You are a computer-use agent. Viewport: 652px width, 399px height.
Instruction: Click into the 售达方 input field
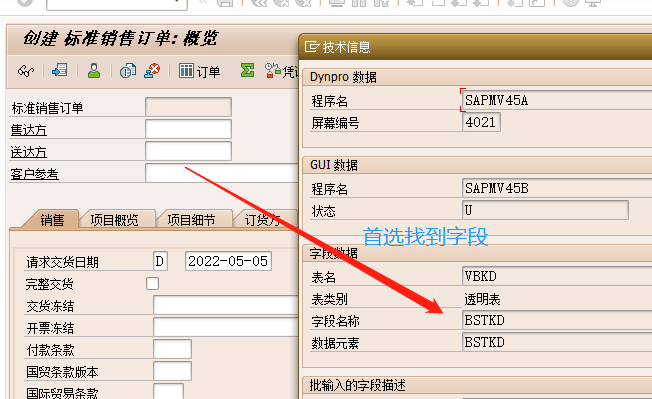click(188, 129)
